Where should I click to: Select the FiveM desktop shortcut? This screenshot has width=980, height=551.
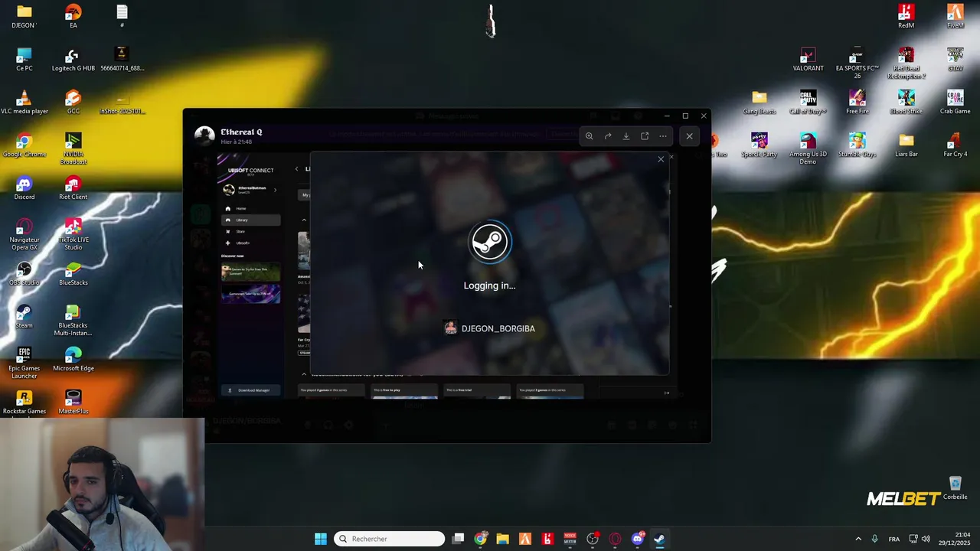click(955, 17)
